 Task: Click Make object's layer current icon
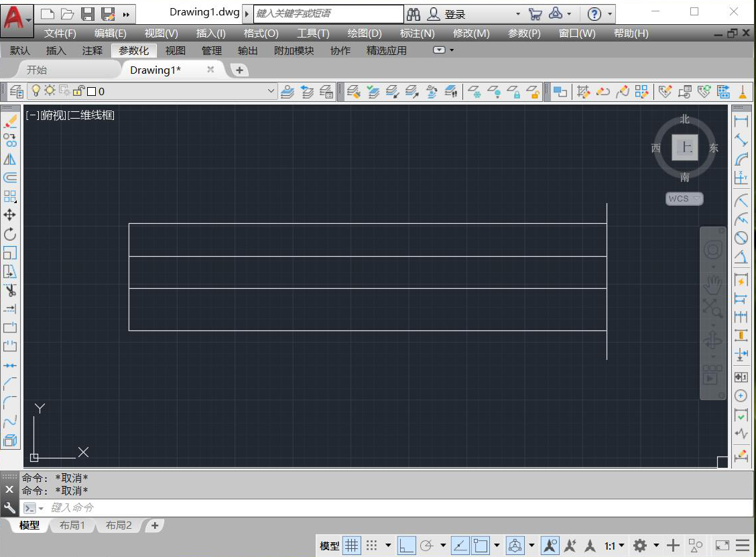click(x=288, y=91)
